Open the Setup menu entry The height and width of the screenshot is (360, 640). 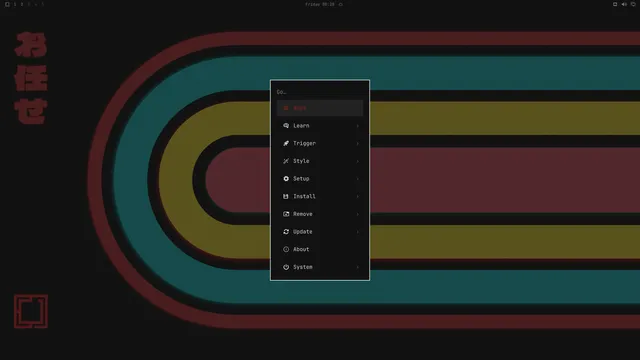[320, 178]
